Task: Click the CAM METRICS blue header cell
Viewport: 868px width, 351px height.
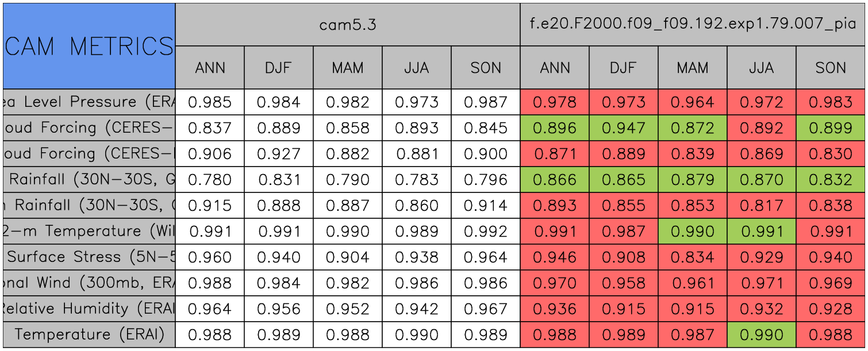Action: [89, 46]
